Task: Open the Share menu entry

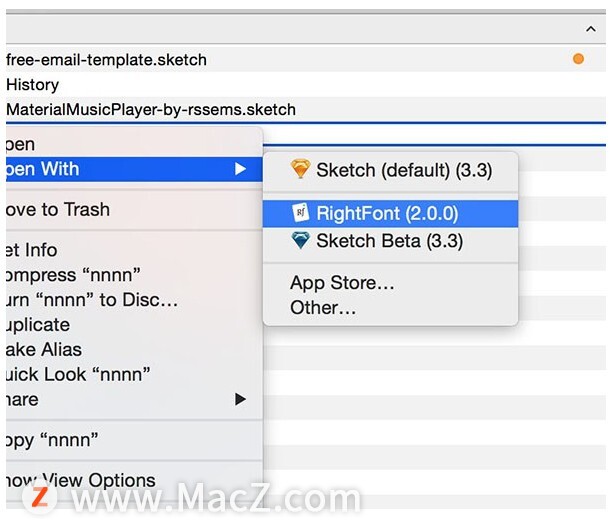Action: pos(134,399)
